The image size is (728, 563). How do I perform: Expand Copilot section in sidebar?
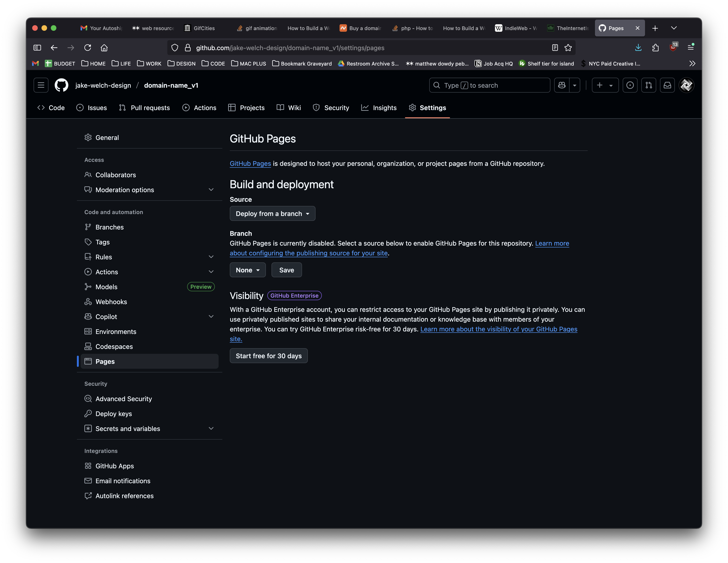(x=149, y=316)
